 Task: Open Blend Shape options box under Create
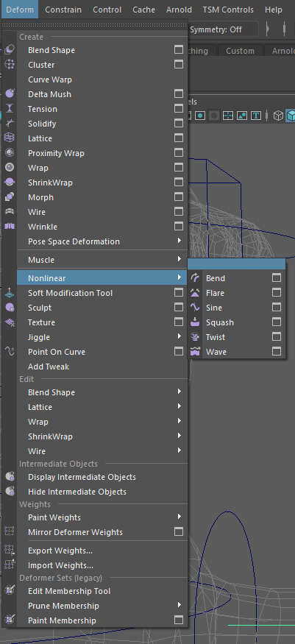179,50
